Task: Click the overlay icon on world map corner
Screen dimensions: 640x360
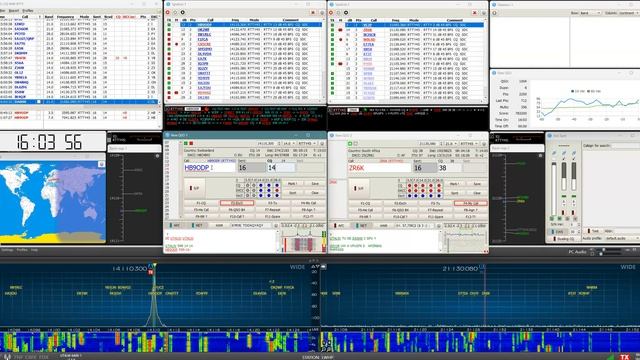Action: [101, 164]
